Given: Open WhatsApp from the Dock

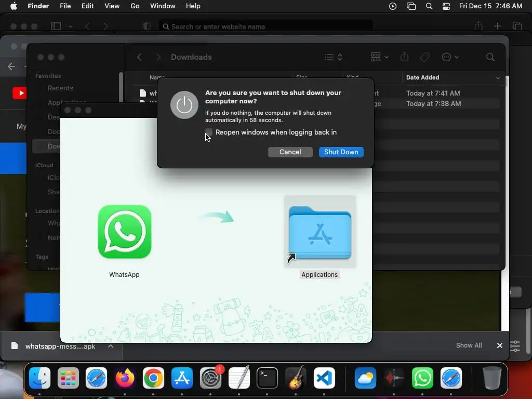Looking at the screenshot, I should pyautogui.click(x=422, y=378).
